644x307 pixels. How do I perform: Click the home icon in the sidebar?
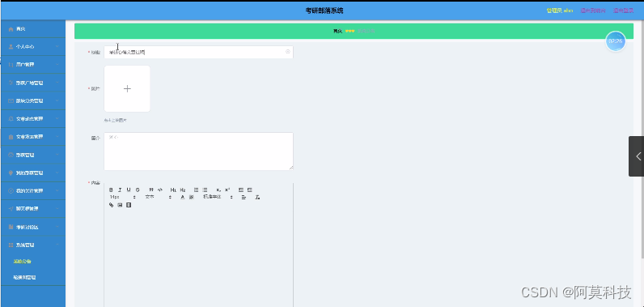[11, 29]
